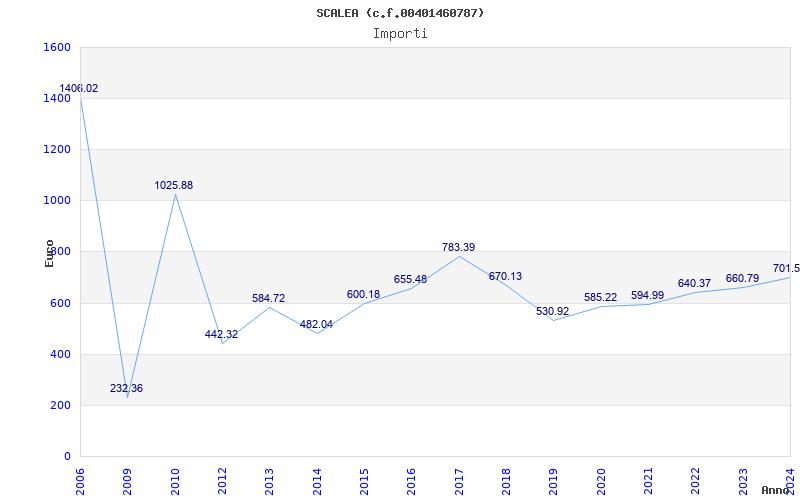
Task: Click the 594.99 data label
Action: (647, 295)
